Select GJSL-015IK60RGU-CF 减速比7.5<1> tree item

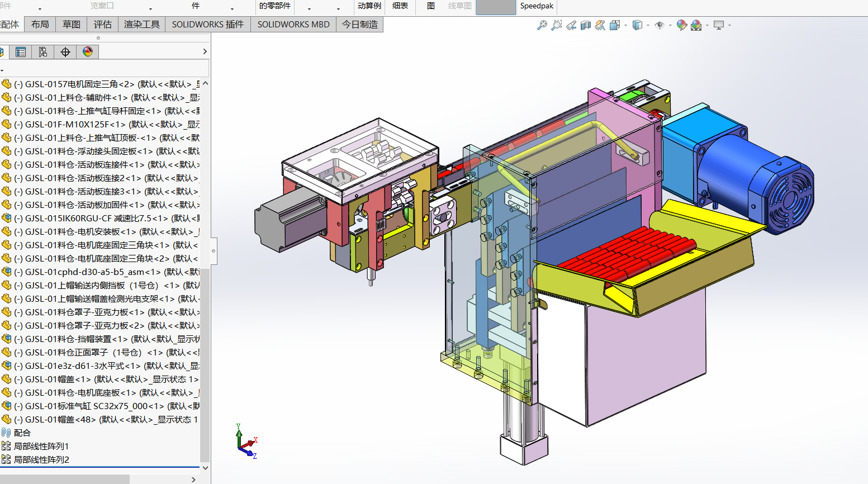pos(101,218)
